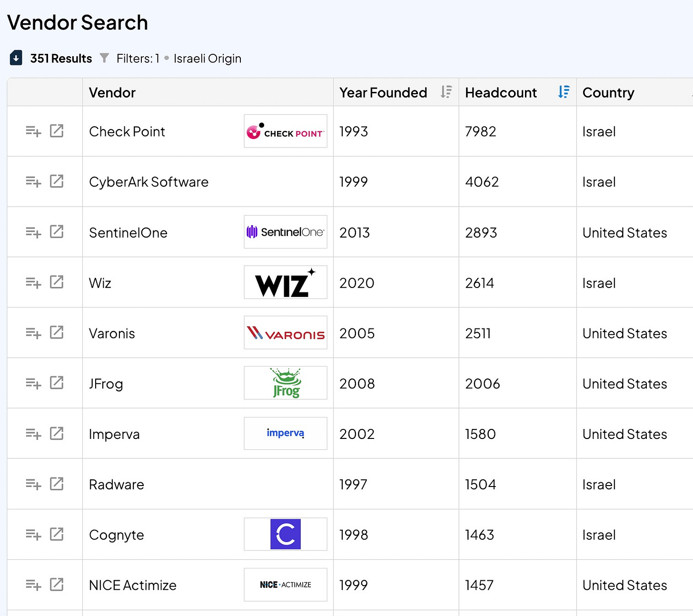Click headcount value 4062

tap(482, 182)
